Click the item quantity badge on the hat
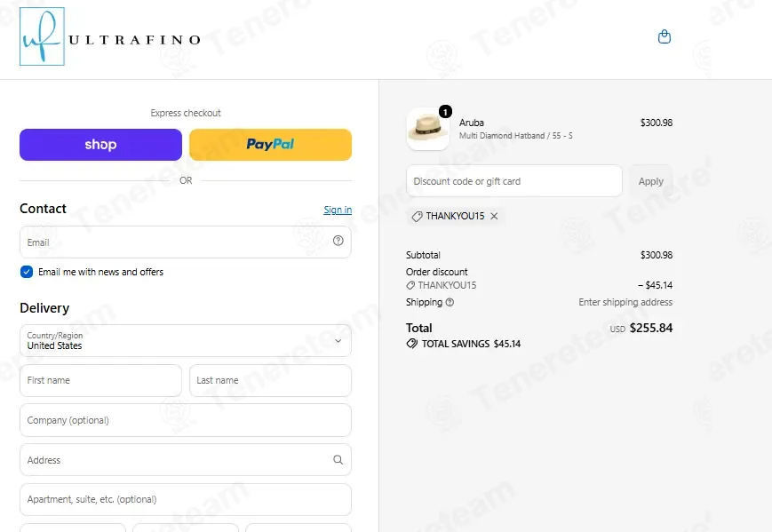772x532 pixels. tap(445, 112)
